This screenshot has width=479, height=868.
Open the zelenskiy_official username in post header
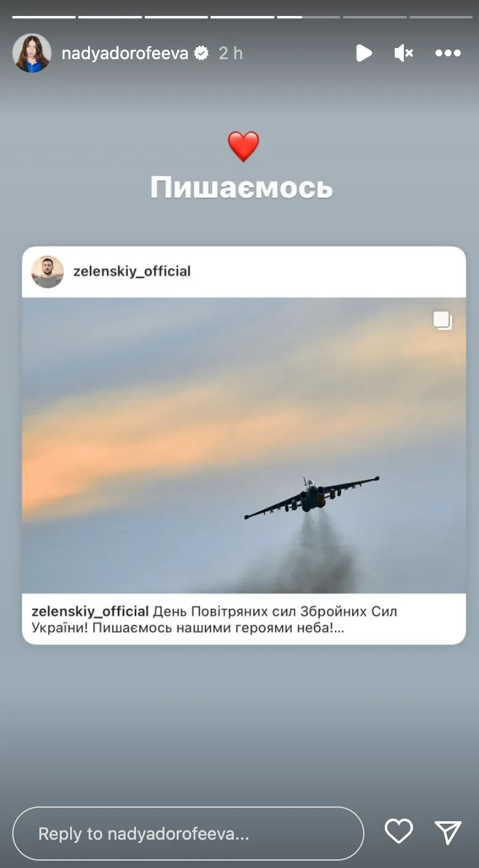pyautogui.click(x=132, y=271)
